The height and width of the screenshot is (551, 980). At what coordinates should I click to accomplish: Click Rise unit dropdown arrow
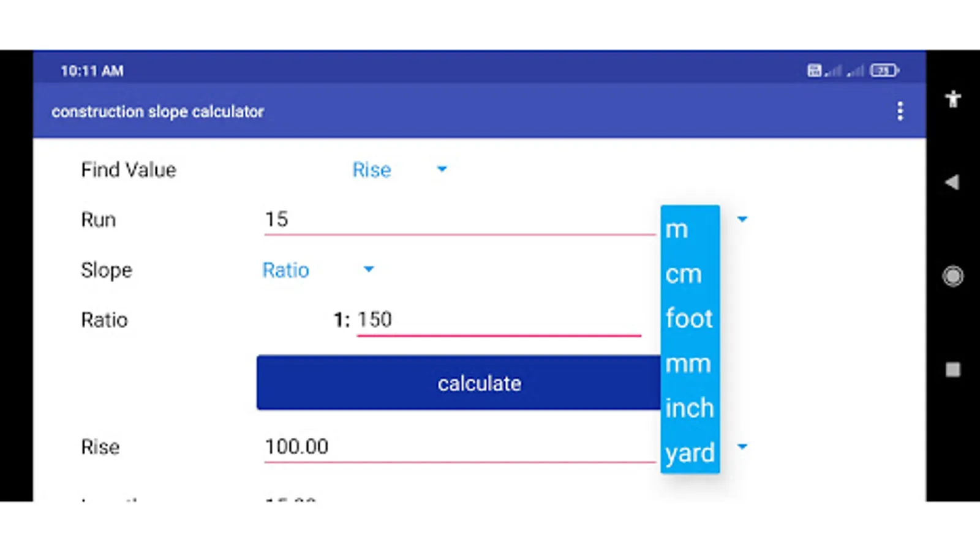click(742, 447)
